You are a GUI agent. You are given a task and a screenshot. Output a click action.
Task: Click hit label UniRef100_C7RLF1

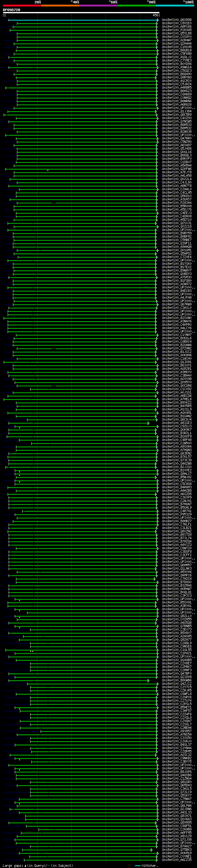coord(177,525)
